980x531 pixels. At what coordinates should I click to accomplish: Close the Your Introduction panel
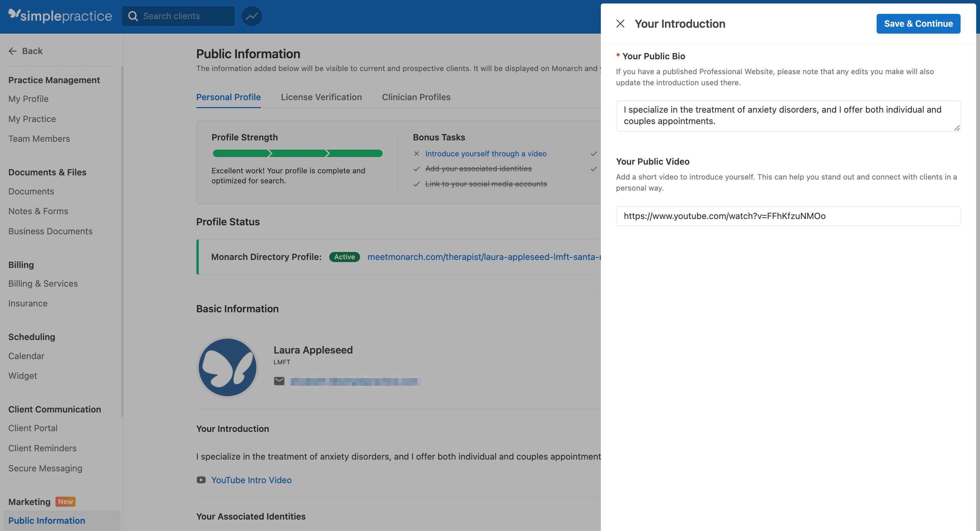[x=620, y=24]
